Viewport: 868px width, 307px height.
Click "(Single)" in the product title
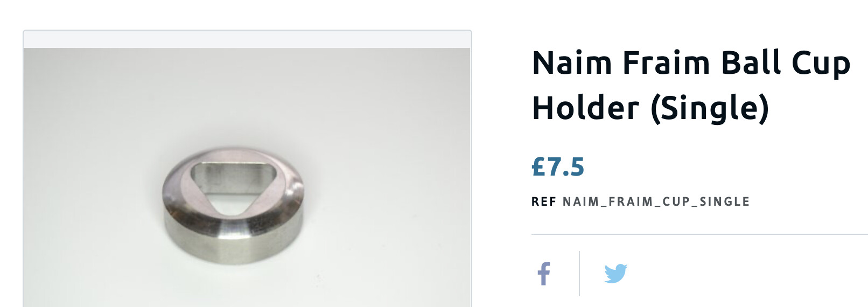tap(710, 109)
